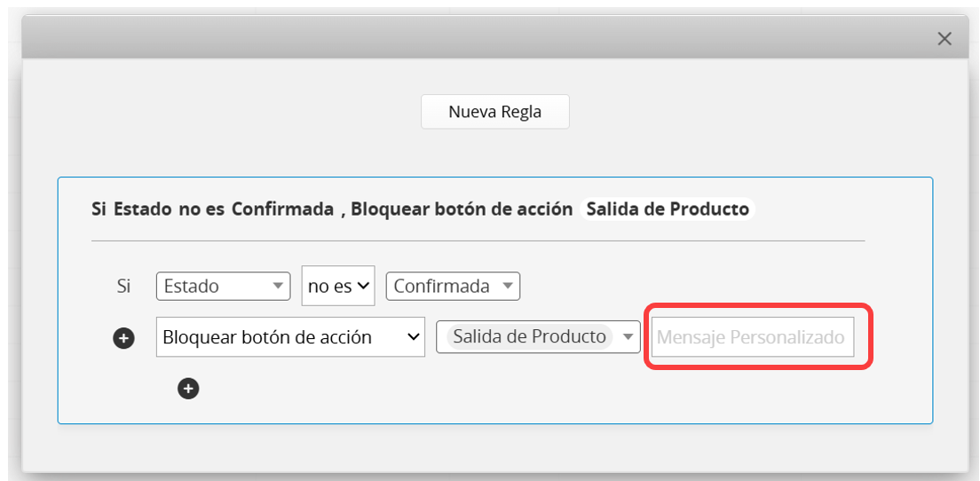Image resolution: width=980 pixels, height=481 pixels.
Task: Click the dialog's gray title bar
Action: (444, 38)
